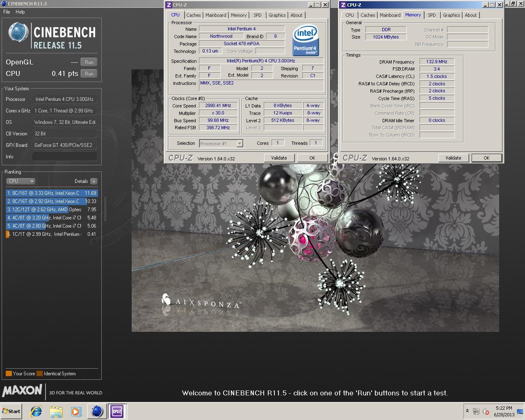Image resolution: width=525 pixels, height=420 pixels.
Task: Click the muted volume tray icon
Action: coord(486,411)
